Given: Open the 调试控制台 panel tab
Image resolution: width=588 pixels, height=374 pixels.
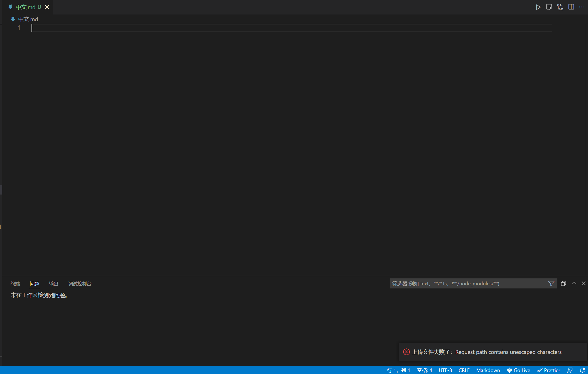Looking at the screenshot, I should click(80, 284).
